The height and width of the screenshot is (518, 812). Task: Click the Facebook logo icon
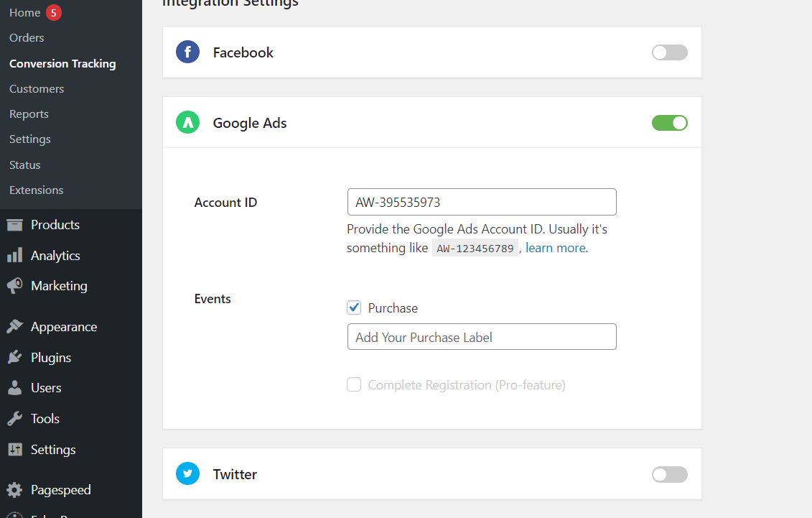(x=187, y=52)
